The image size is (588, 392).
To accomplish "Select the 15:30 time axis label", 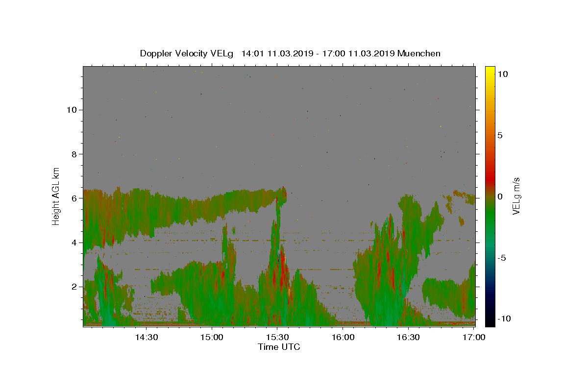I will (x=277, y=337).
